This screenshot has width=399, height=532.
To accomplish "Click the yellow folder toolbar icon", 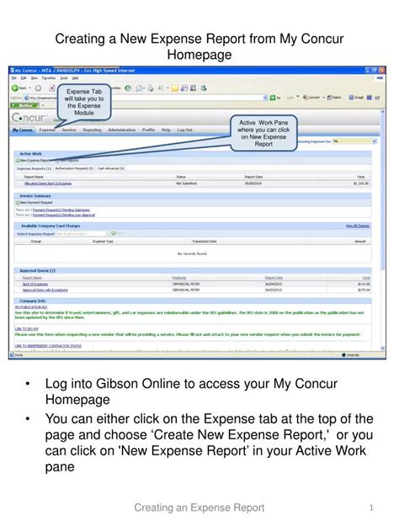I will click(x=174, y=88).
